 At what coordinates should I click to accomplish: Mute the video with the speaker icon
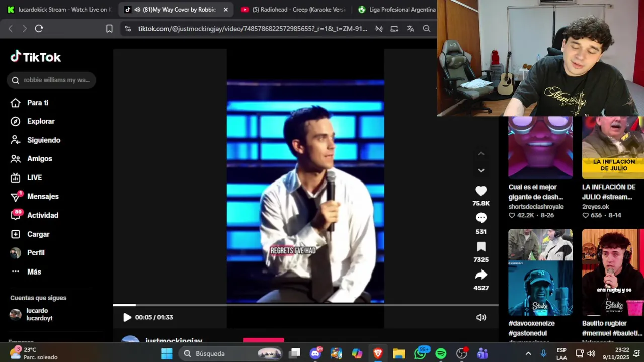coord(481,317)
